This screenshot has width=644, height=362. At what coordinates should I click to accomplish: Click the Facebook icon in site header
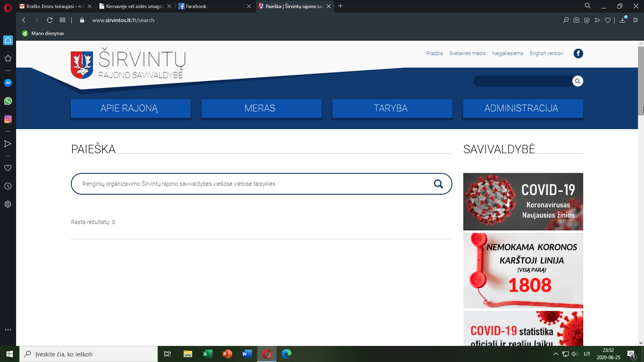pos(578,53)
